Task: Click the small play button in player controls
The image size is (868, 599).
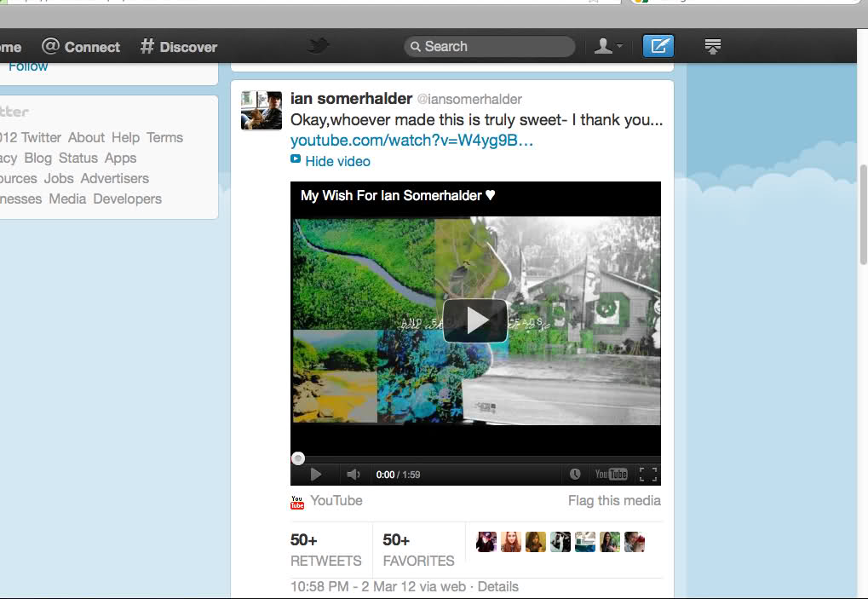Action: pyautogui.click(x=315, y=475)
